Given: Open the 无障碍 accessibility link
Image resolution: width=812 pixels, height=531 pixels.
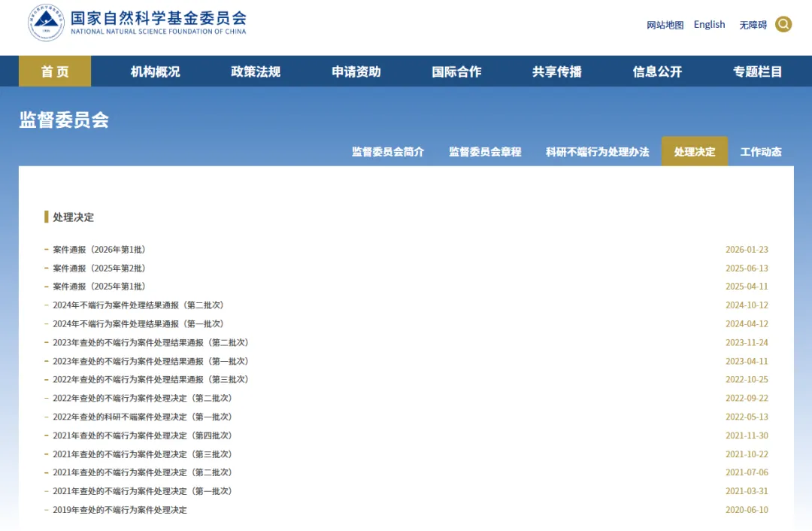Looking at the screenshot, I should click(753, 25).
